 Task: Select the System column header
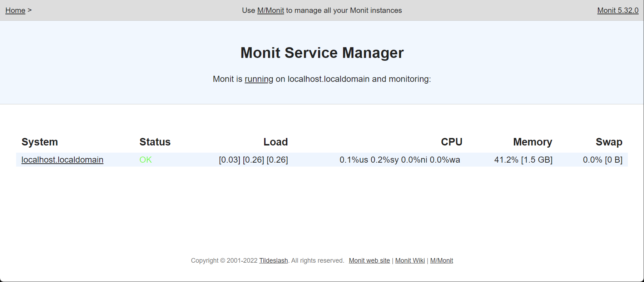click(x=40, y=142)
